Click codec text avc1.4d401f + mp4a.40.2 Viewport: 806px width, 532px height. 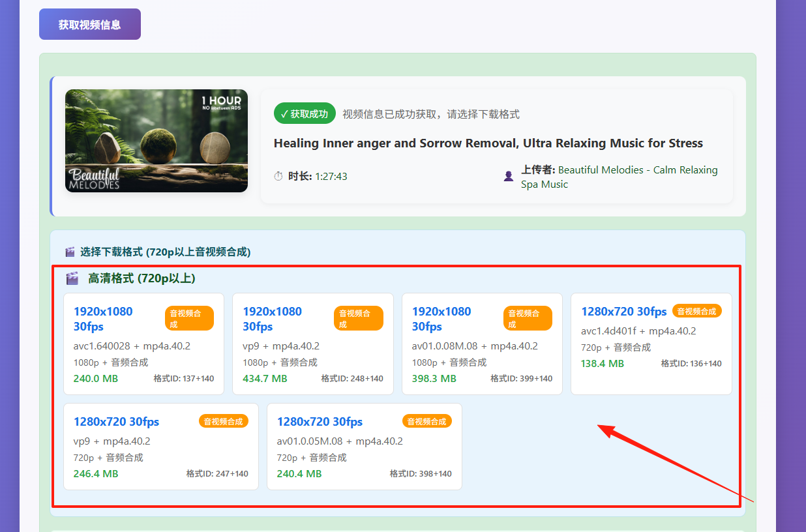(638, 331)
